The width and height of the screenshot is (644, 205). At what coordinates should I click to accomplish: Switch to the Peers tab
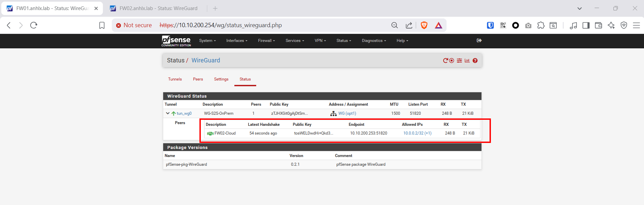198,79
